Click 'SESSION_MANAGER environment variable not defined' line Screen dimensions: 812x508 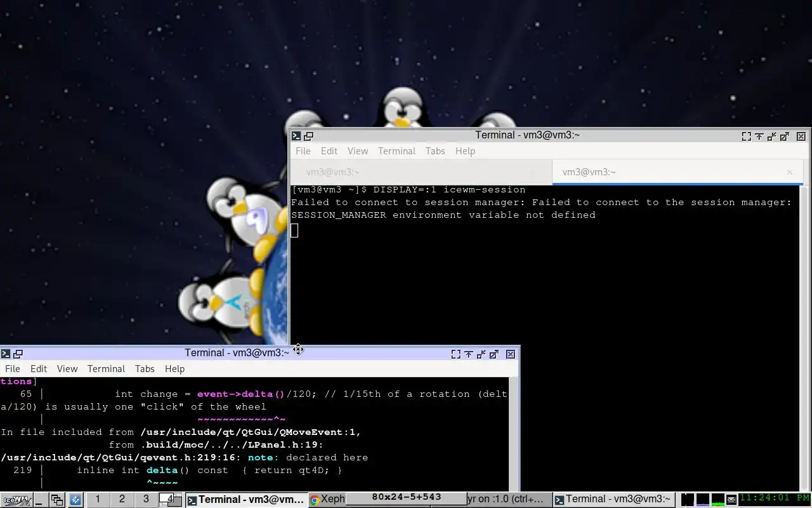pyautogui.click(x=443, y=215)
